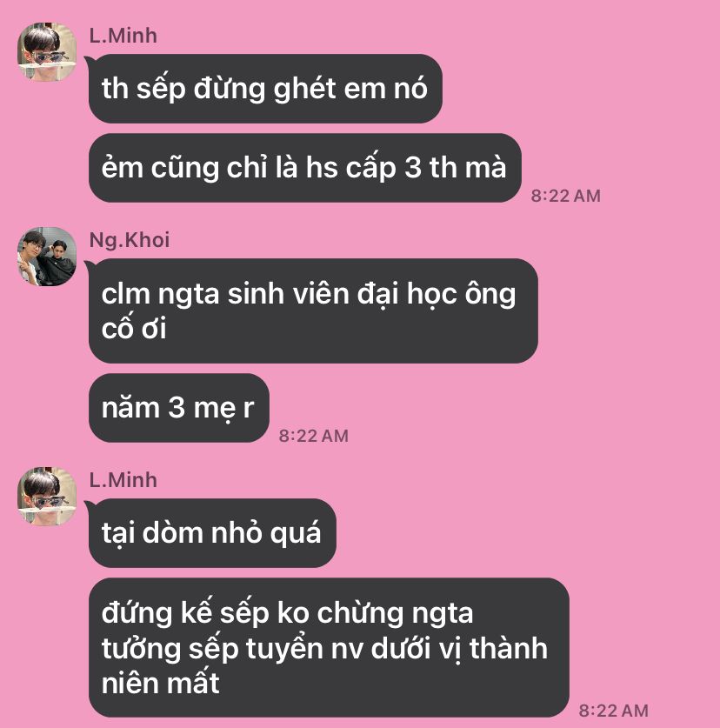Image resolution: width=720 pixels, height=728 pixels.
Task: Tap the lower L.Minh sender name
Action: [x=123, y=480]
